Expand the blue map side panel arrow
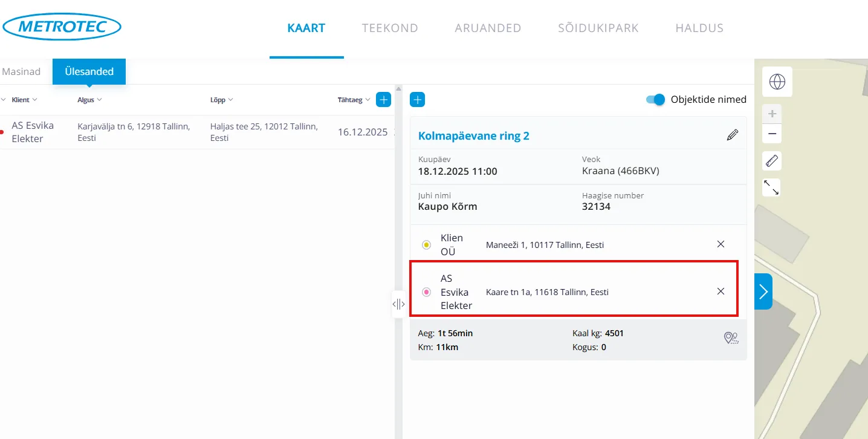 click(x=763, y=291)
